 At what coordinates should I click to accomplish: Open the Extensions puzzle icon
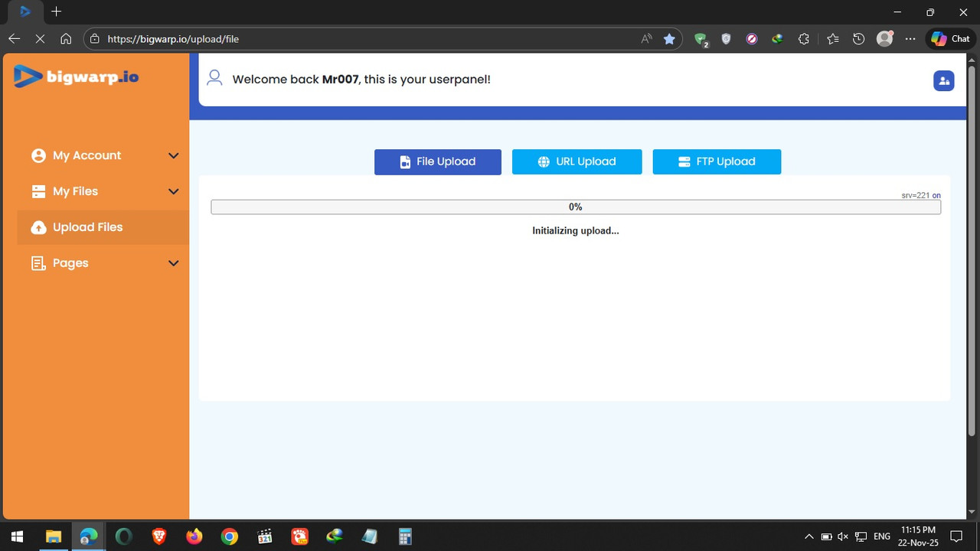coord(803,38)
